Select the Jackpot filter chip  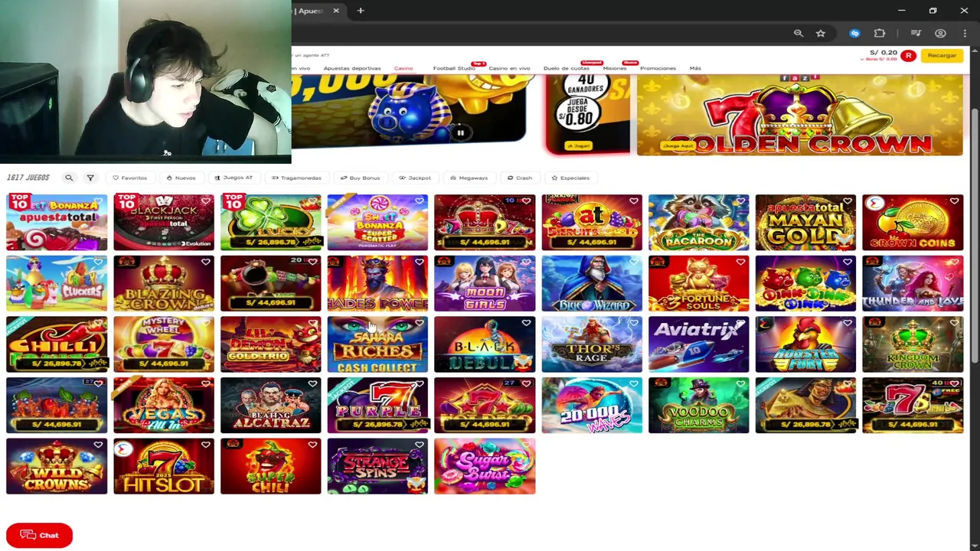[415, 178]
